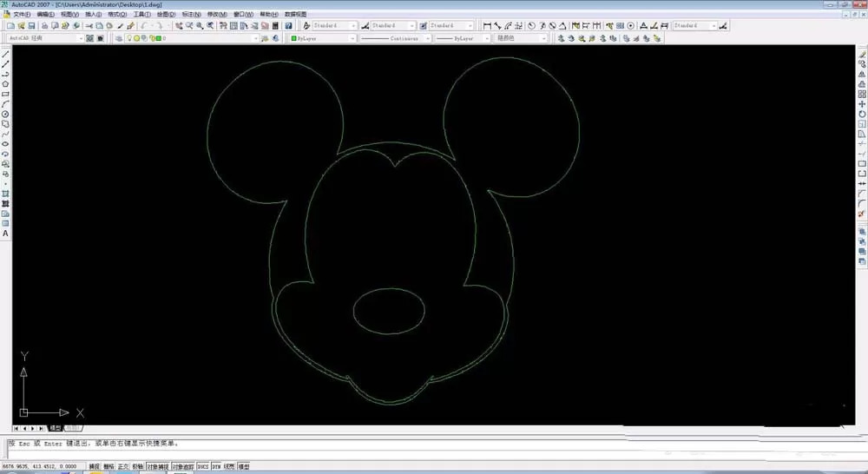Viewport: 868px width, 474px height.
Task: Toggle 捕捉 (Snap) in status bar
Action: click(x=95, y=467)
